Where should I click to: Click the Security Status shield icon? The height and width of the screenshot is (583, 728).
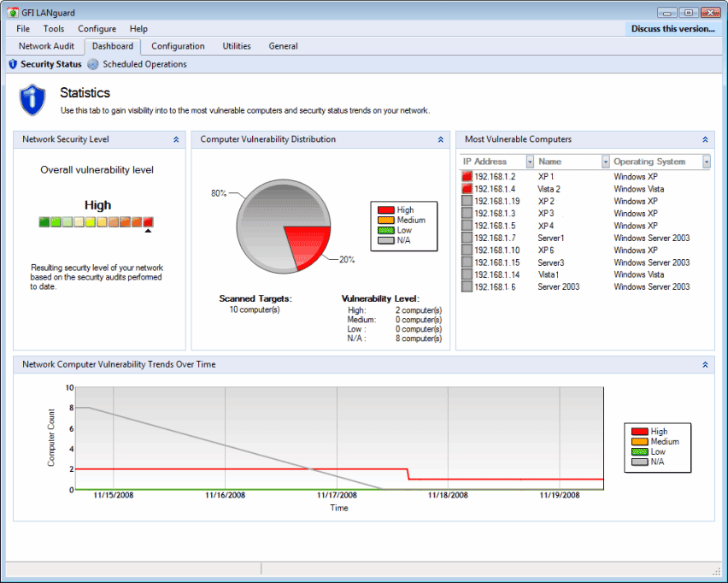[13, 64]
